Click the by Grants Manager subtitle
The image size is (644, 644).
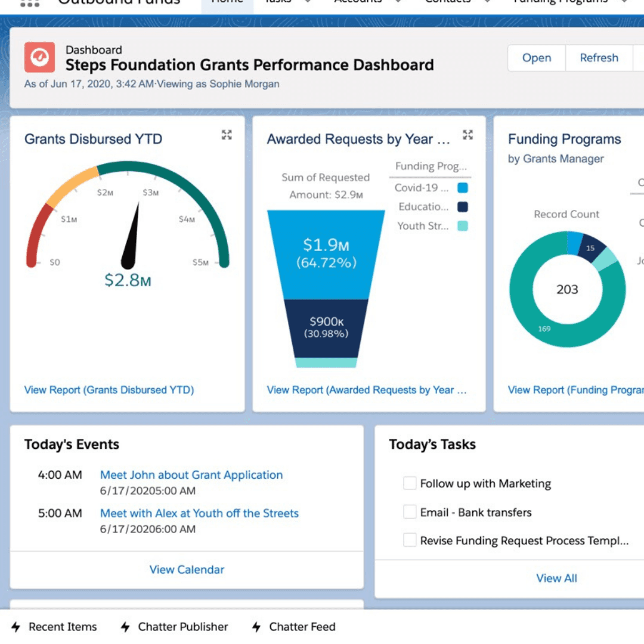point(556,159)
